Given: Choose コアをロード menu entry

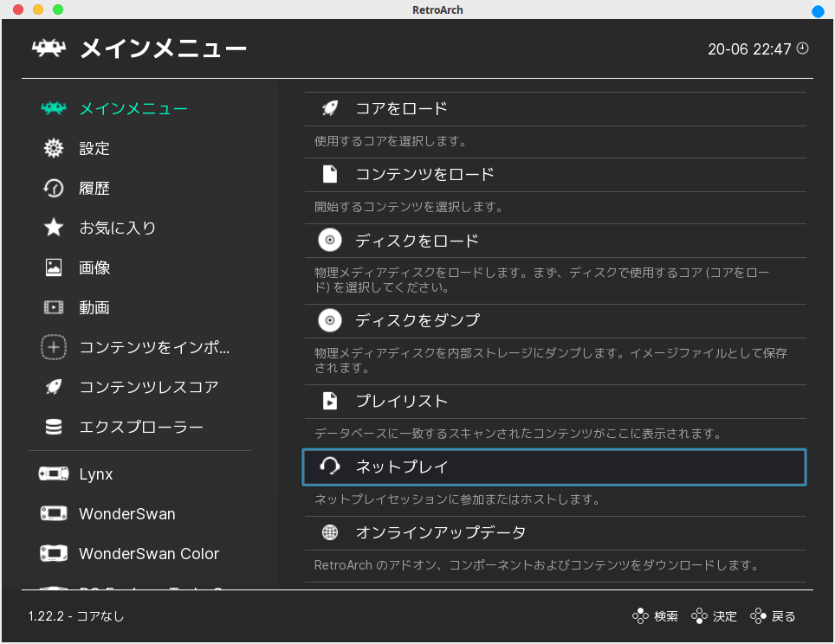Looking at the screenshot, I should coord(555,108).
